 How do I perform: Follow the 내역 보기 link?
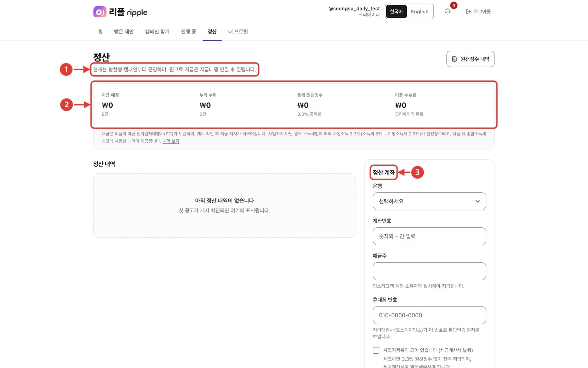point(171,141)
